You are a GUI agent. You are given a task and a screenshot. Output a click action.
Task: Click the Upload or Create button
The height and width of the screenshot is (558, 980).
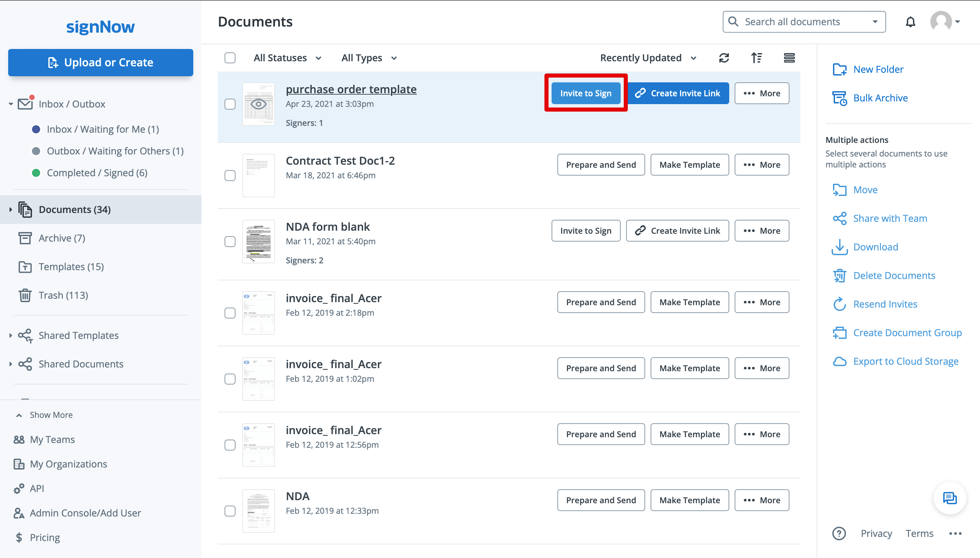click(101, 62)
